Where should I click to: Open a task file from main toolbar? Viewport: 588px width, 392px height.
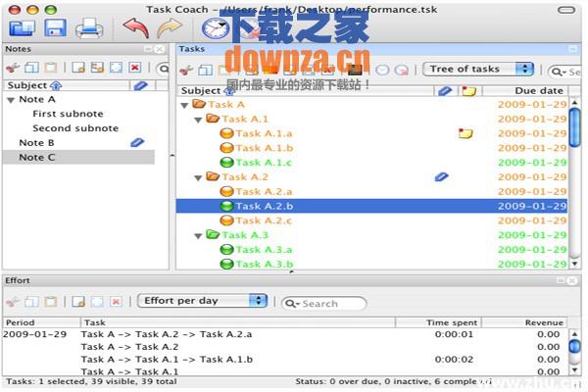[23, 27]
